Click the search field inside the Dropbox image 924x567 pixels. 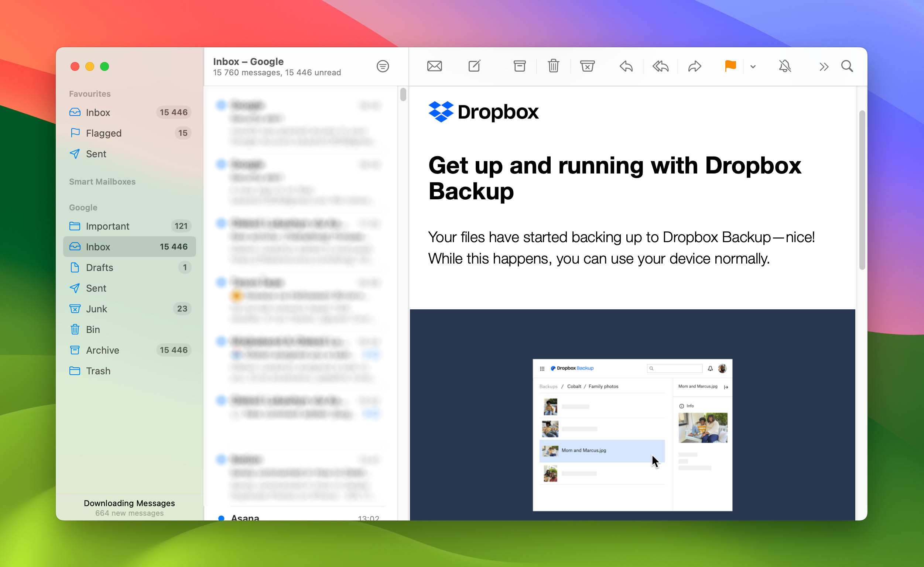point(674,368)
